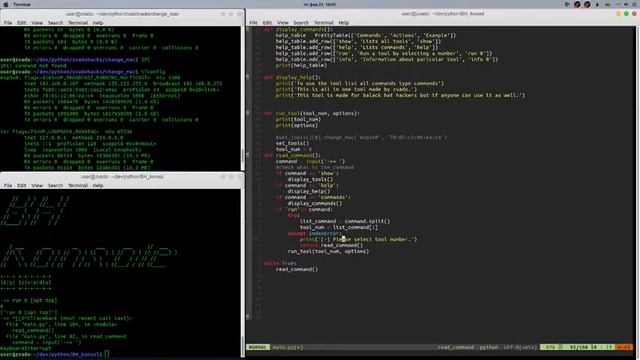Screen dimensions: 640x360
Task: Click python filetype in vim status line
Action: coord(489,347)
